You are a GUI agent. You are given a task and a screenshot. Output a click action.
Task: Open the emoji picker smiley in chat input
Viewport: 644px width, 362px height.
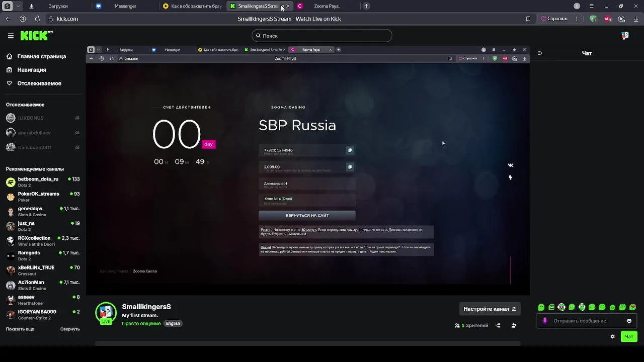click(x=629, y=321)
